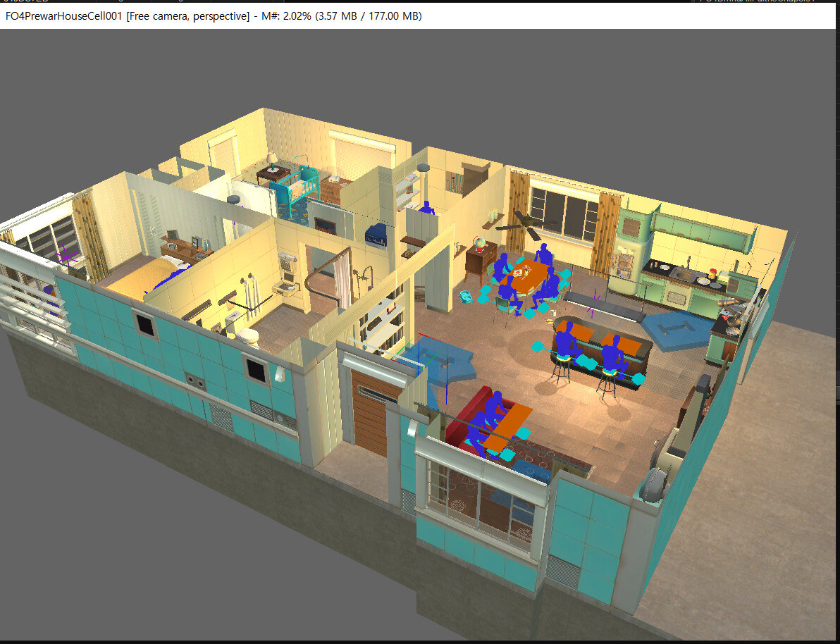
Task: Select the purple marker in the living room
Action: (x=593, y=303)
